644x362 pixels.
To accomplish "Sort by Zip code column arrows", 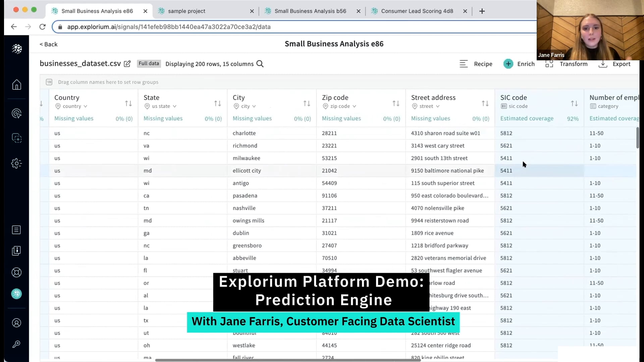I will 396,104.
